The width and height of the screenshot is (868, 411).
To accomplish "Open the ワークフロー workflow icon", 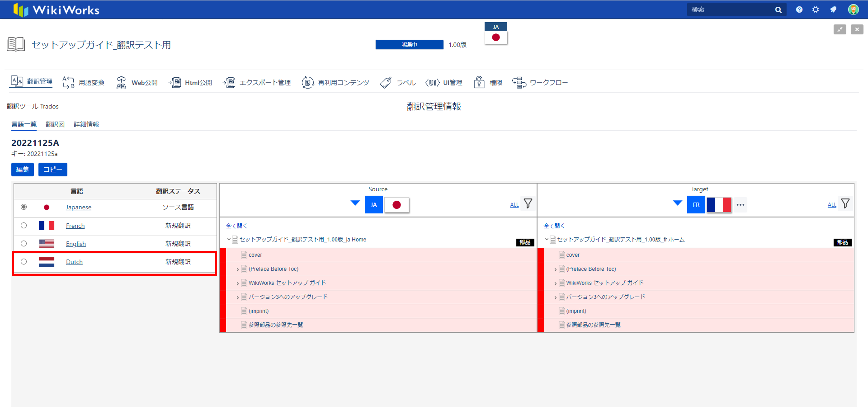I will [x=519, y=82].
